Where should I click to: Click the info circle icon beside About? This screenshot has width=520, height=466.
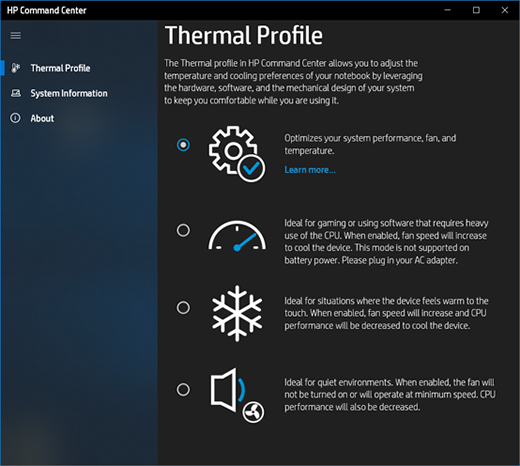pyautogui.click(x=15, y=118)
